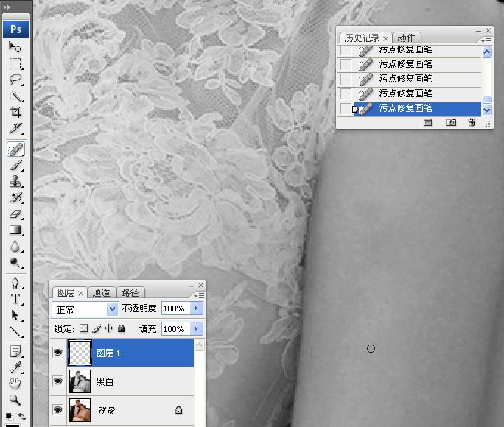Viewport: 504px width, 427px height.
Task: Select the Line tool
Action: pyautogui.click(x=15, y=331)
